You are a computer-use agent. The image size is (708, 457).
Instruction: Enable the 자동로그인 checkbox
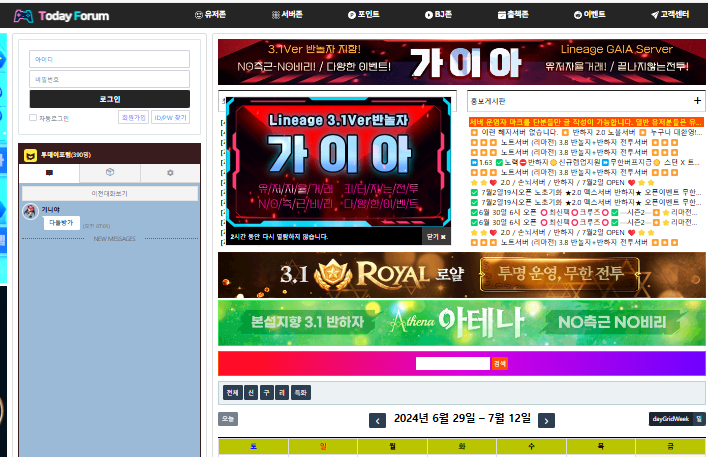pos(34,118)
